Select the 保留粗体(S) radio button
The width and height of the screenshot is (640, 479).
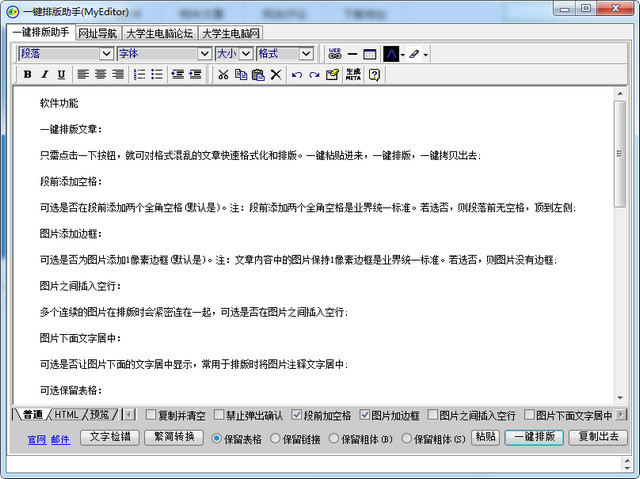[x=407, y=439]
